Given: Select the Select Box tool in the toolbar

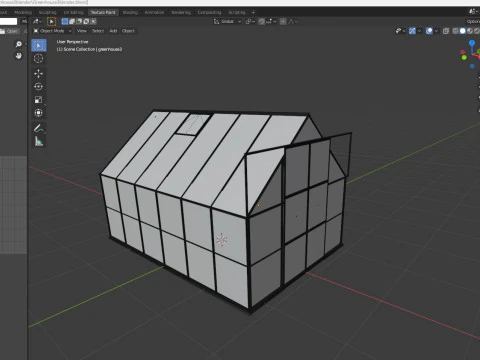Looking at the screenshot, I should point(39,45).
